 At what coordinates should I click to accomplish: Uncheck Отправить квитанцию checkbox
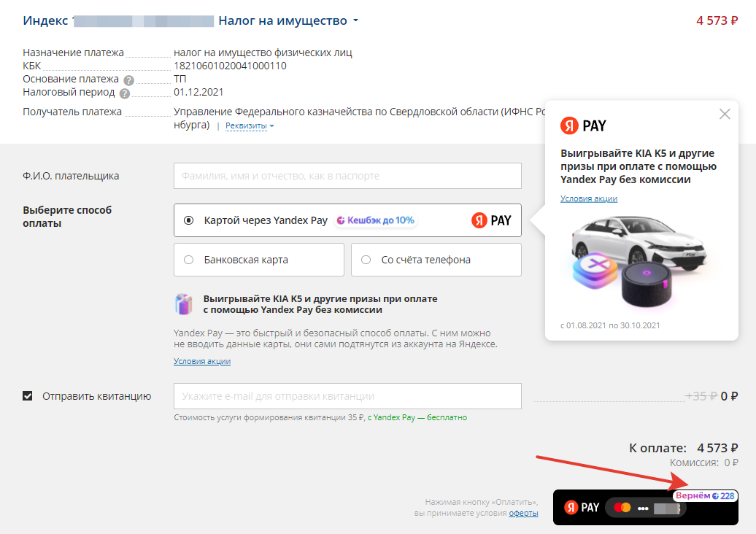(x=28, y=396)
